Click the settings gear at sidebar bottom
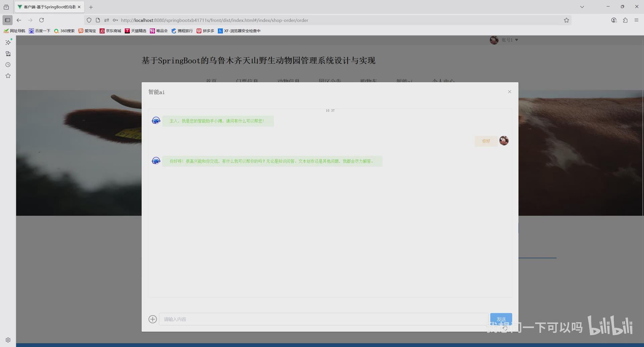 tap(8, 340)
